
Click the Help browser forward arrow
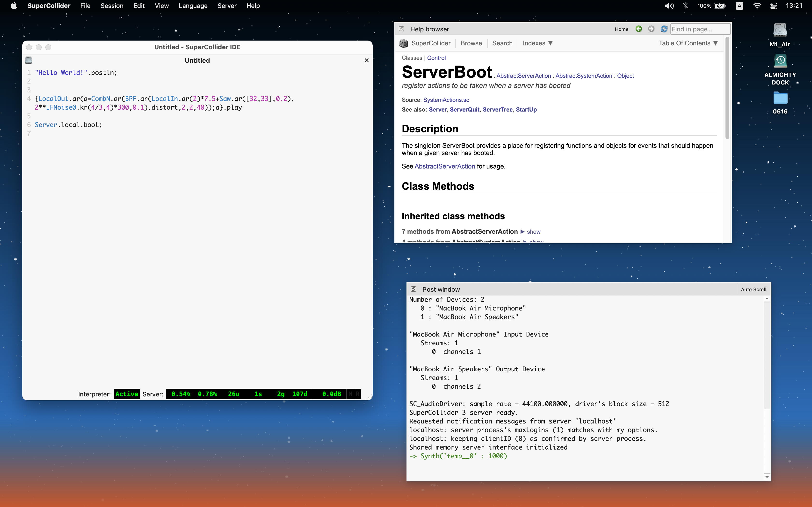tap(651, 29)
